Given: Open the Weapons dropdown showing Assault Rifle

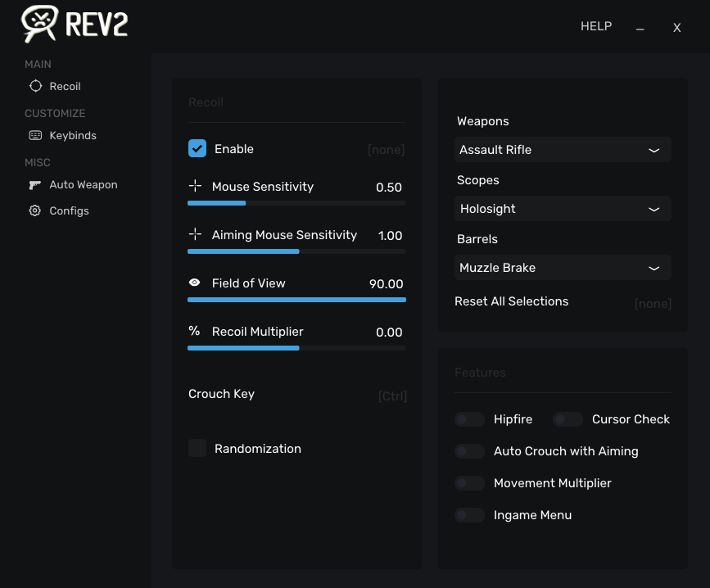Looking at the screenshot, I should click(x=563, y=150).
